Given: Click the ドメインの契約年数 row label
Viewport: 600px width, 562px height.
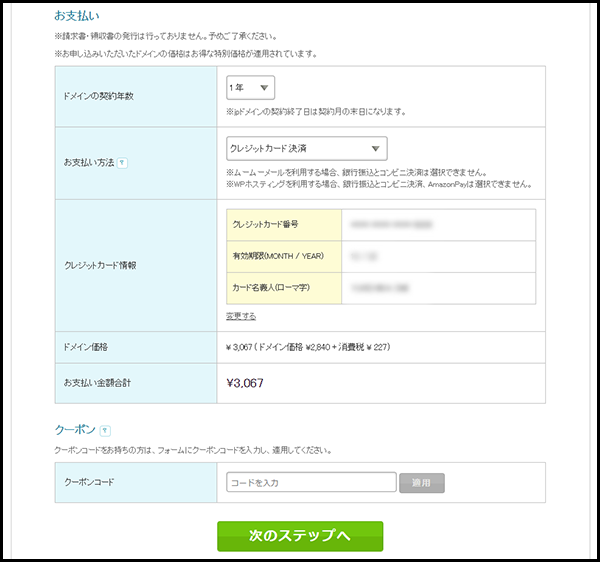Looking at the screenshot, I should [98, 95].
